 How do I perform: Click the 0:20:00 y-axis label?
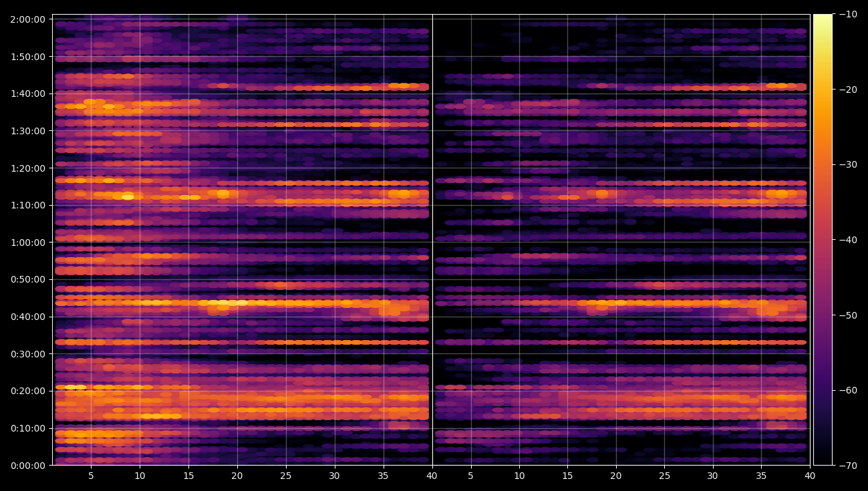tap(27, 391)
